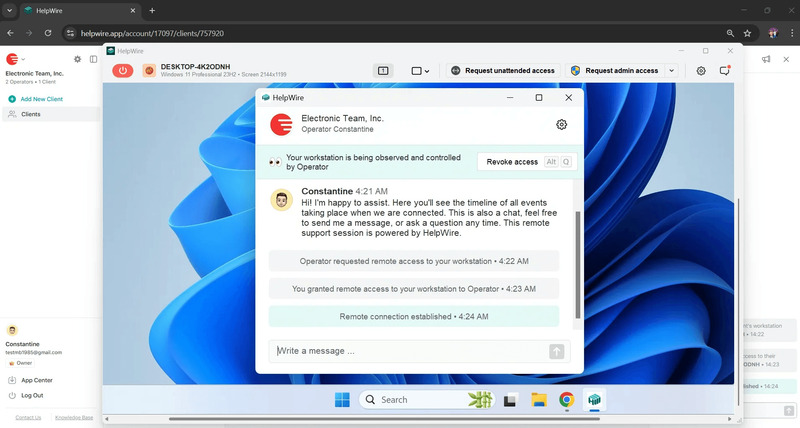Select monitor 1 display button

pos(383,71)
